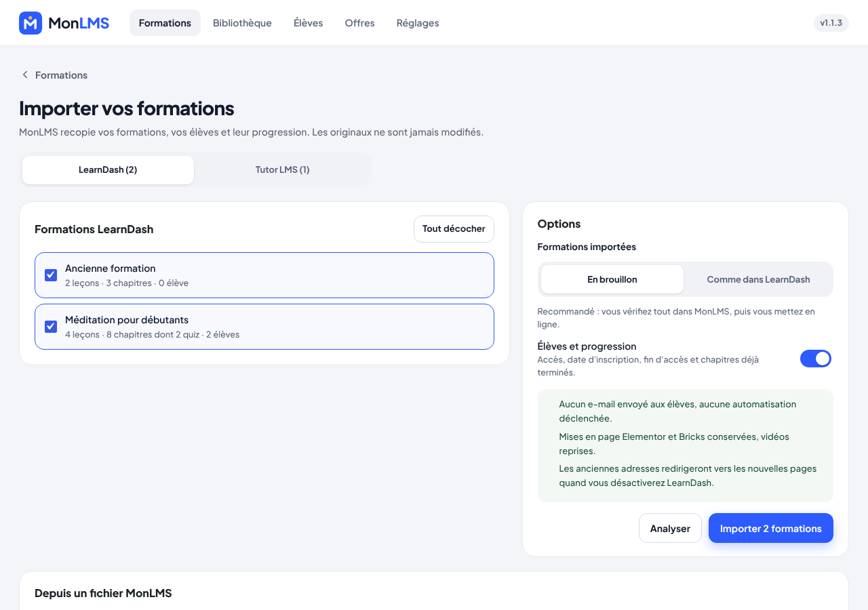Click Importer 2 formations button

771,528
